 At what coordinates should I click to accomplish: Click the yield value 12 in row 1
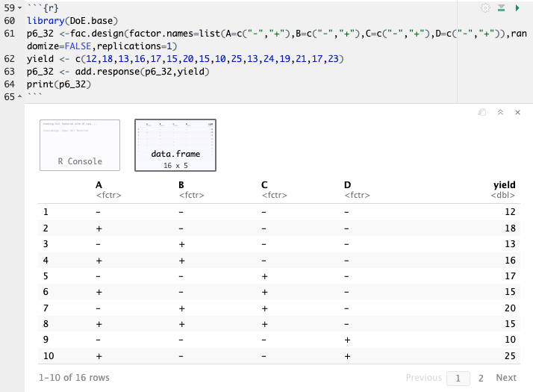click(510, 212)
